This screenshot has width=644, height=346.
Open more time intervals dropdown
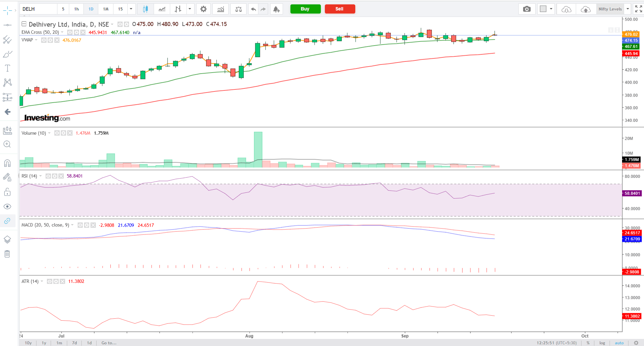pyautogui.click(x=131, y=9)
